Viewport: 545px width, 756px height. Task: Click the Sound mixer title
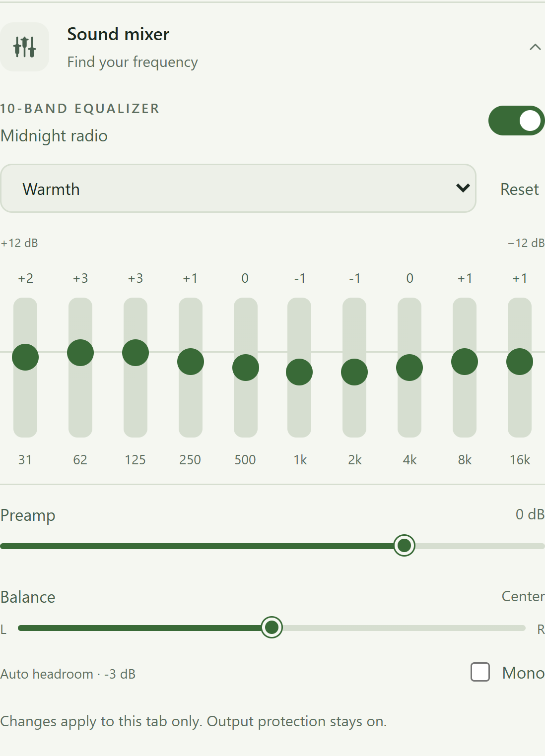118,34
